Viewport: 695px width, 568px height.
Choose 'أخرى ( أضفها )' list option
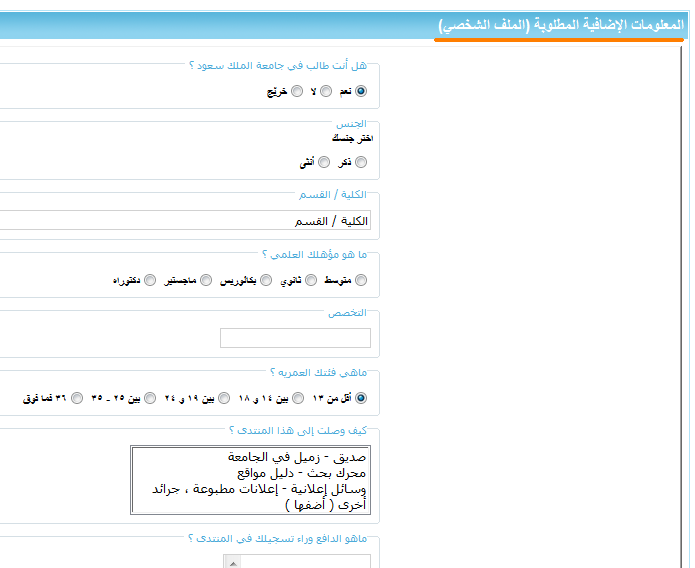[320, 505]
